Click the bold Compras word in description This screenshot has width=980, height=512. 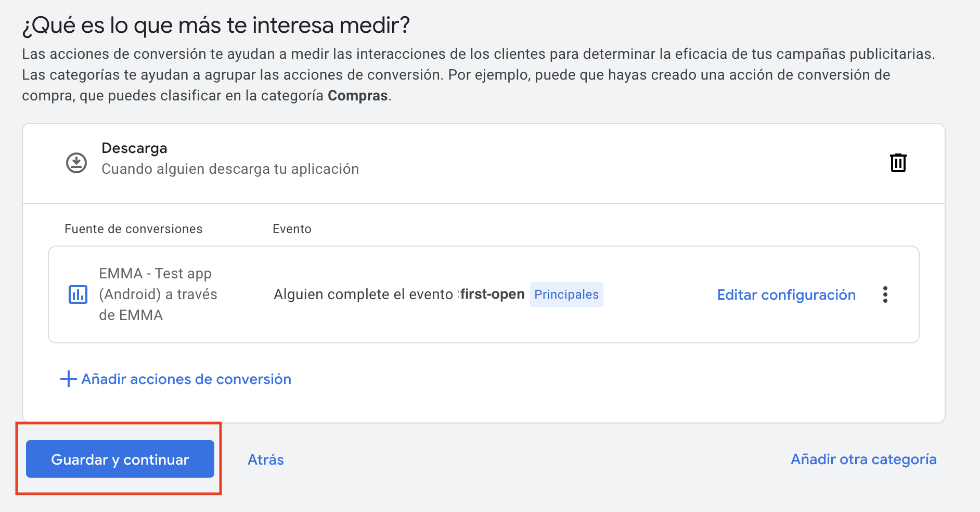pos(357,96)
